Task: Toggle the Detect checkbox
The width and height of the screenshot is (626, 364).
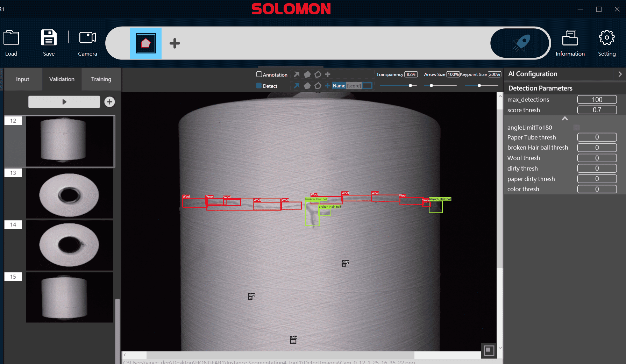Action: pyautogui.click(x=259, y=86)
